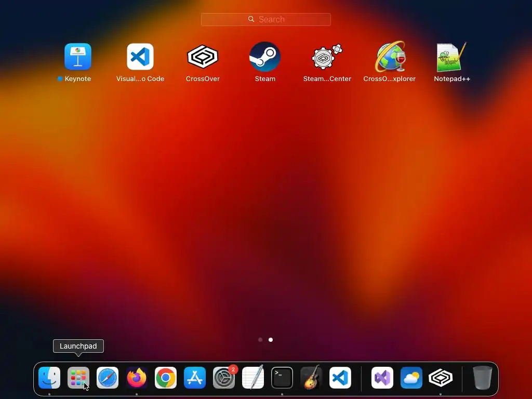Image resolution: width=532 pixels, height=399 pixels.
Task: Open Steam Center app icon with gears
Action: point(327,57)
